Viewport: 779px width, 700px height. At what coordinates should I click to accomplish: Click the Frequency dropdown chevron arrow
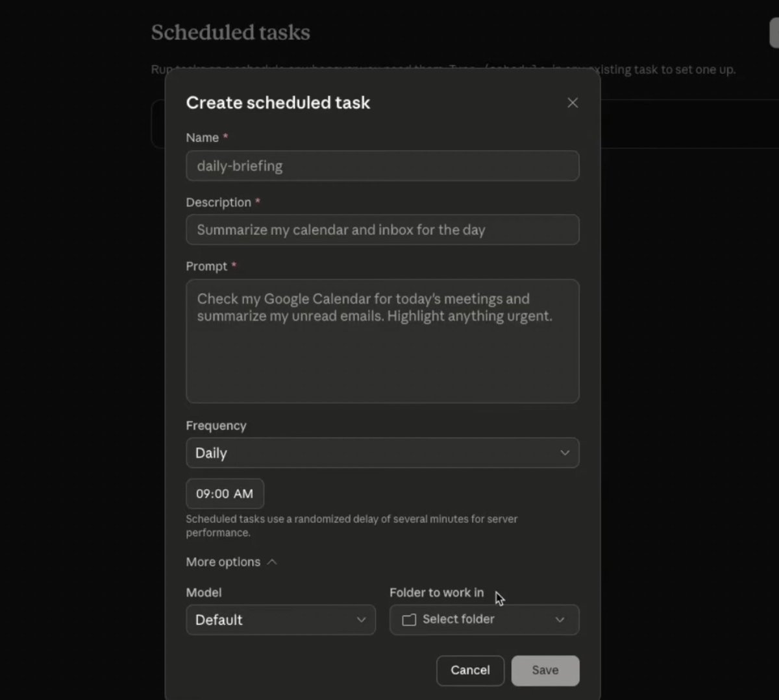tap(565, 453)
